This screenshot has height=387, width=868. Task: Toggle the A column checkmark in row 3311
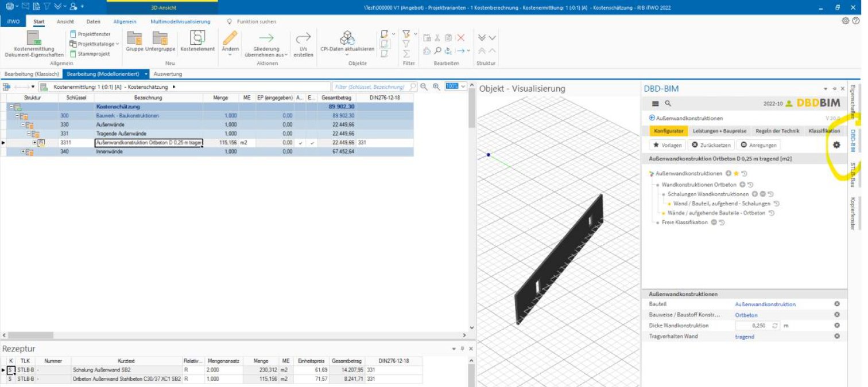(x=300, y=143)
